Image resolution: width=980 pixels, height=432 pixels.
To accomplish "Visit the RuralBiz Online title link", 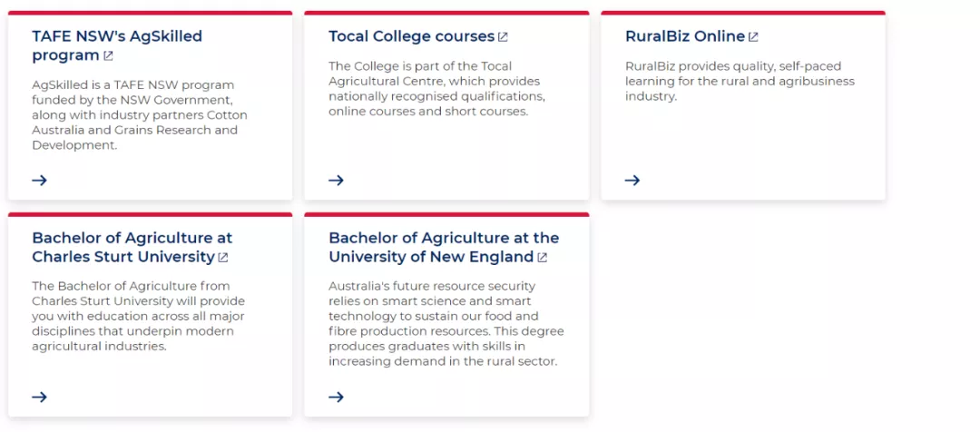I will click(684, 37).
